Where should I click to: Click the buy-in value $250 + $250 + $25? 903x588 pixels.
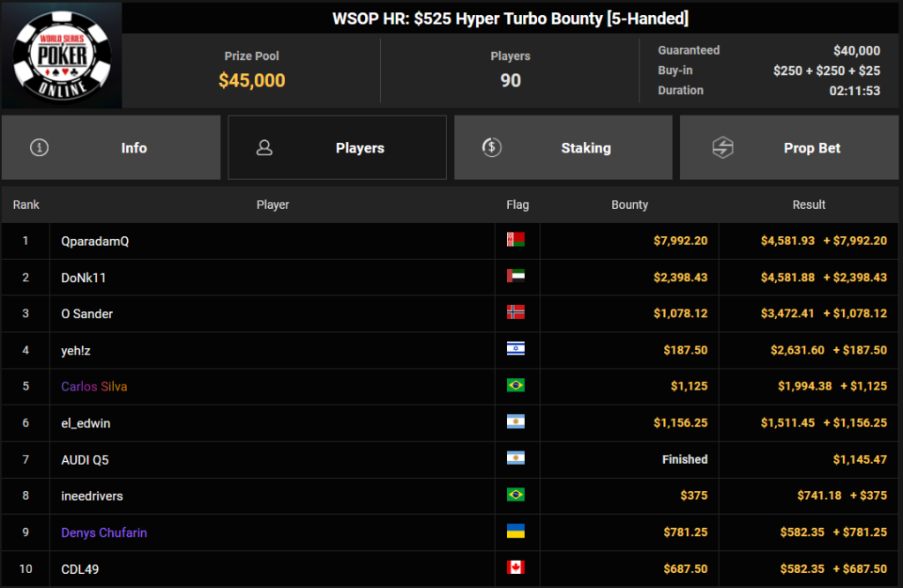tap(826, 71)
